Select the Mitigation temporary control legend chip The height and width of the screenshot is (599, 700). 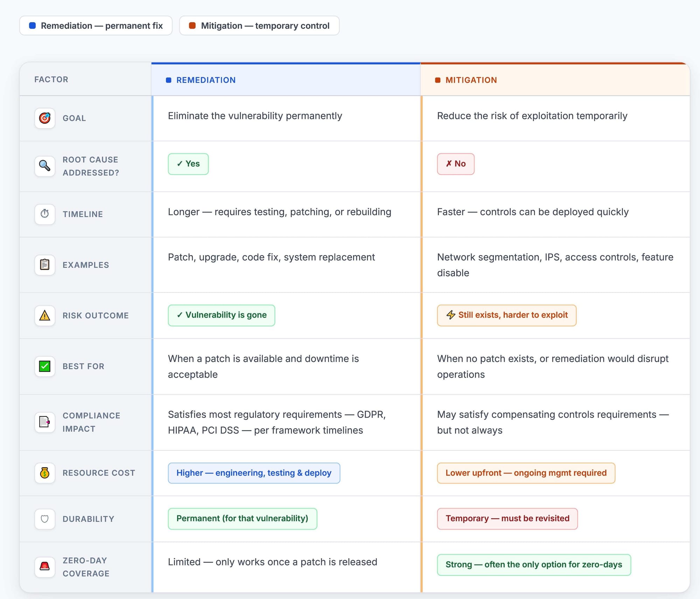click(259, 26)
